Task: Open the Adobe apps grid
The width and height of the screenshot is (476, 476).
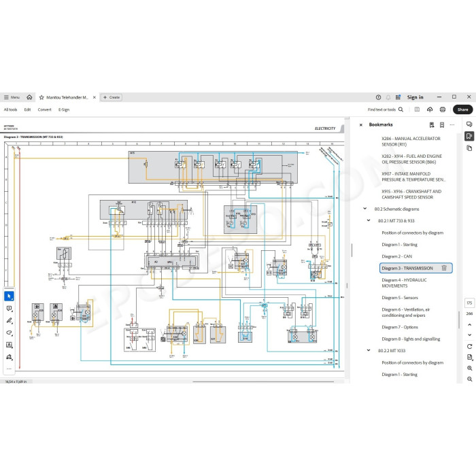Action: [398, 97]
